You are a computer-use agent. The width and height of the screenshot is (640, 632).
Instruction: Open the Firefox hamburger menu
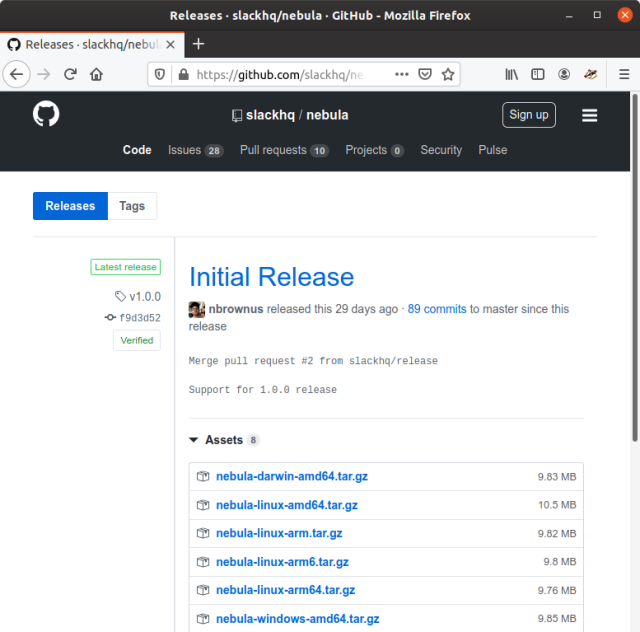(x=624, y=74)
